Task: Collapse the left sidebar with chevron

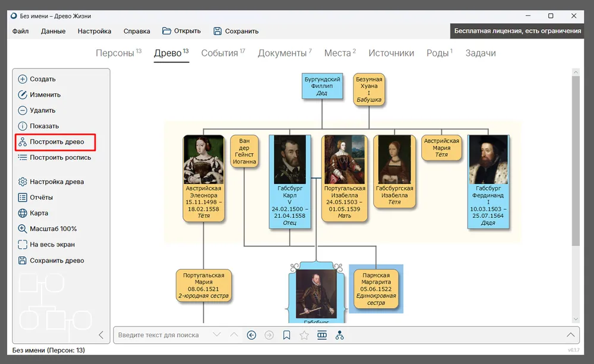Action: 101,335
